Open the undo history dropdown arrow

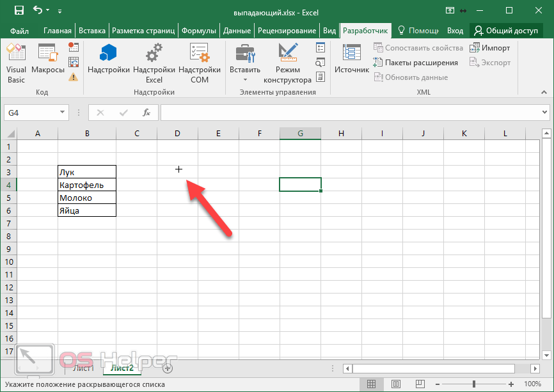pyautogui.click(x=48, y=11)
